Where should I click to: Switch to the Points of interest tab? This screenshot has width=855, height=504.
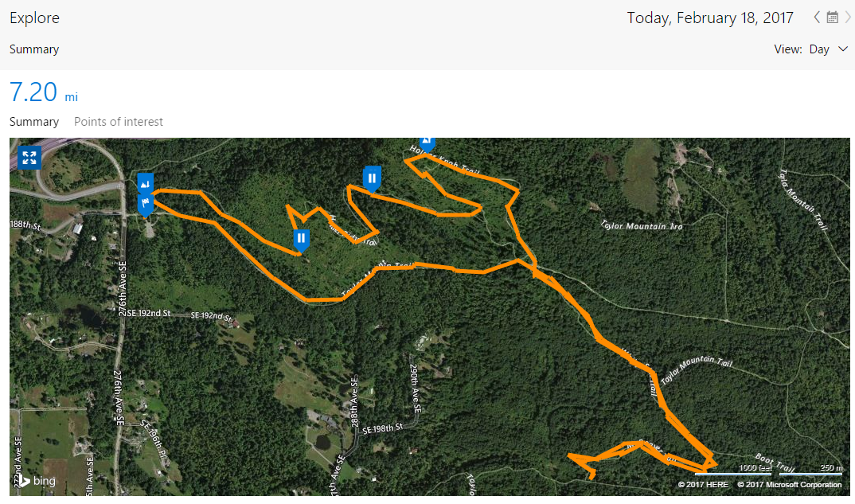(119, 122)
